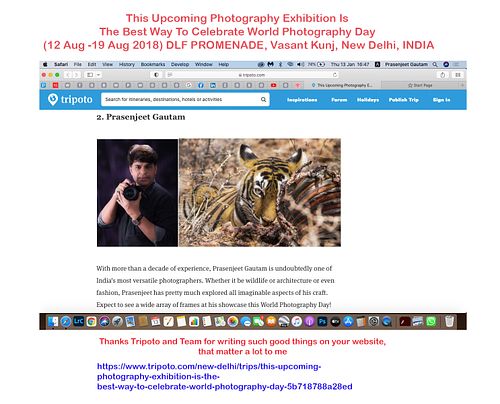The width and height of the screenshot is (500, 404).
Task: Click the search magnifier icon in Tripoto
Action: (263, 99)
